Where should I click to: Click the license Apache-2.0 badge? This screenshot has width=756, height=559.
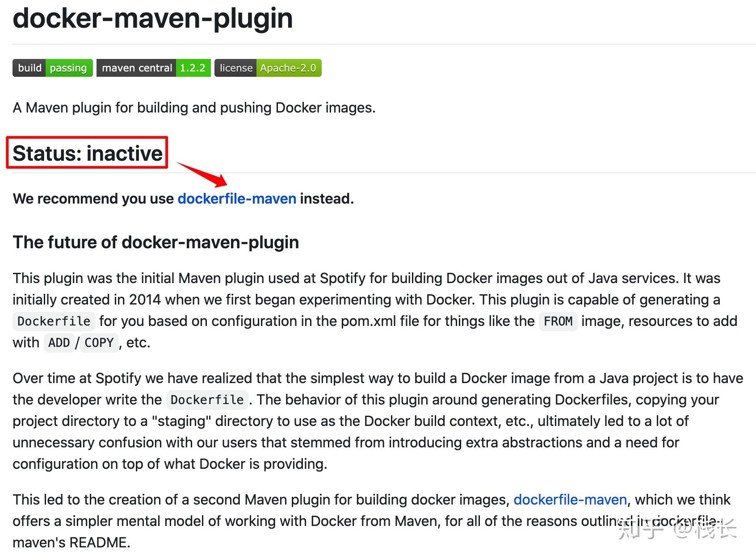268,68
